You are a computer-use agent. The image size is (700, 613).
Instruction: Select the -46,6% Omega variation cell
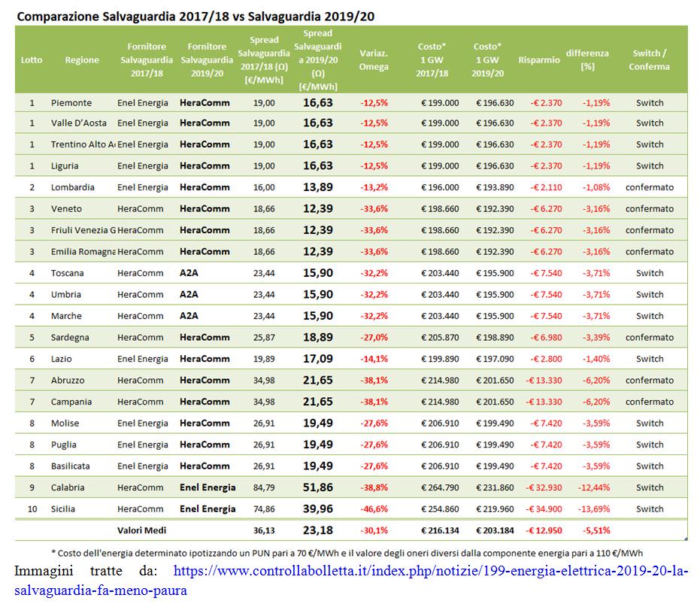[374, 509]
